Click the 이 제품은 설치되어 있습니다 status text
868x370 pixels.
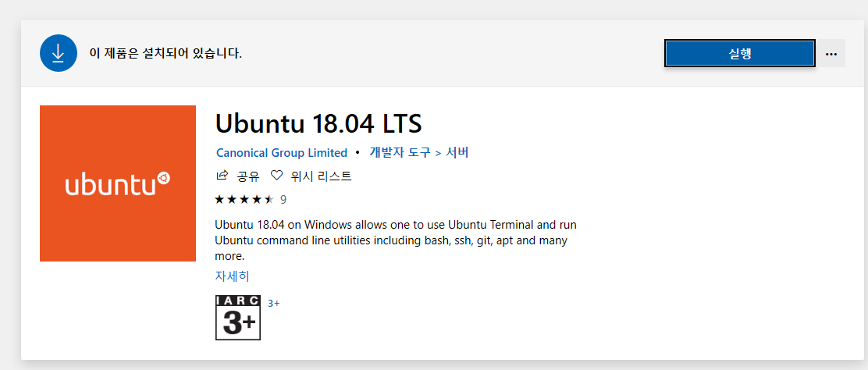165,54
